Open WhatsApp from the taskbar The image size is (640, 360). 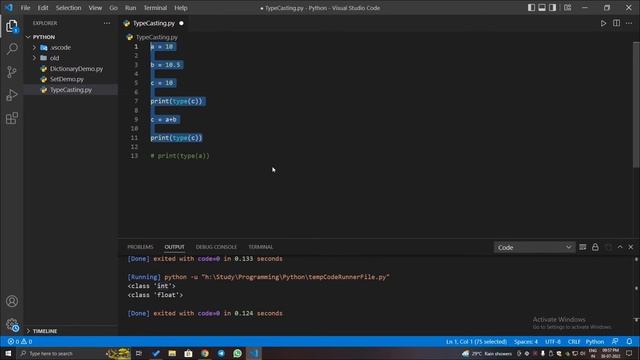pos(237,353)
